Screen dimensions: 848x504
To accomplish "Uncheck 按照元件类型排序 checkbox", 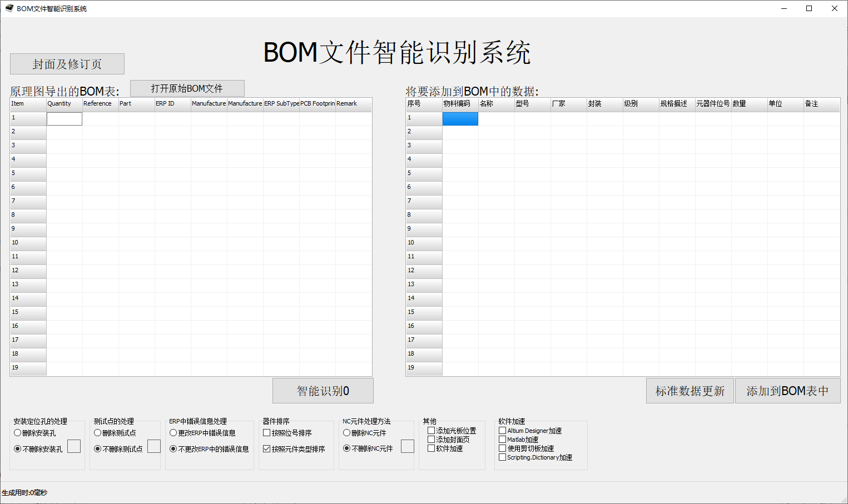I will 266,448.
